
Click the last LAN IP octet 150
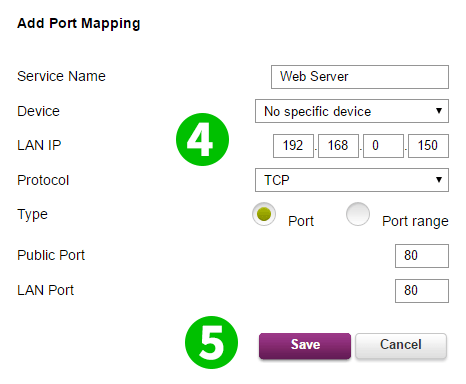pos(428,146)
